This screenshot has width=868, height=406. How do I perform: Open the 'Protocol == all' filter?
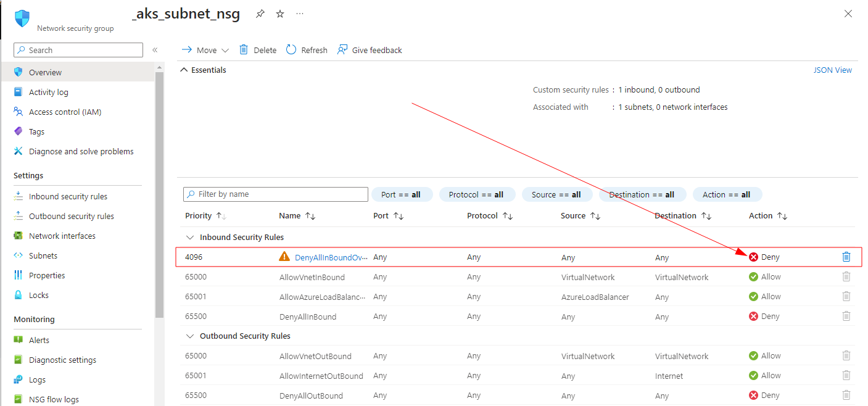(x=476, y=194)
